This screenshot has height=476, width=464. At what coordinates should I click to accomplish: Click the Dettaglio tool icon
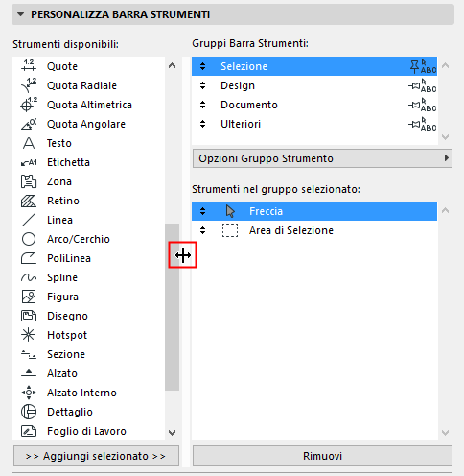click(x=29, y=412)
